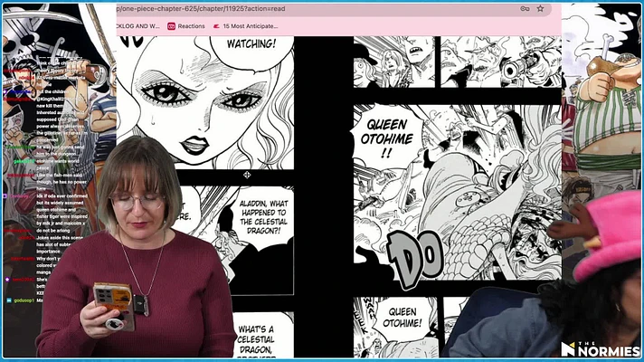Open the saved passwords key icon
The image size is (644, 362).
tap(525, 9)
